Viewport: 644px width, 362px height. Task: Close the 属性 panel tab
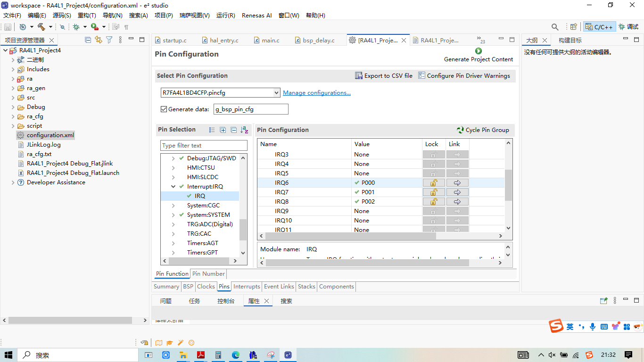[266, 301]
